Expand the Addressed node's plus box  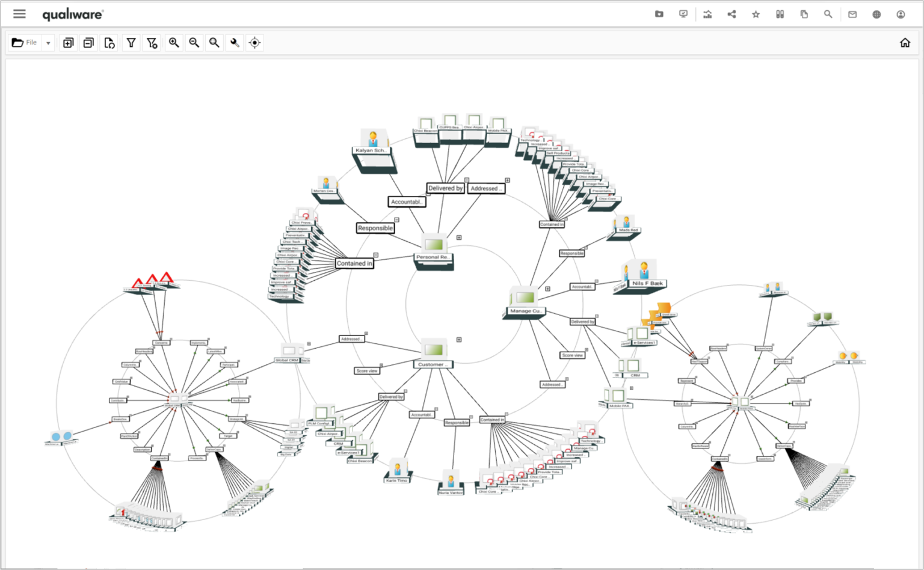(x=508, y=180)
